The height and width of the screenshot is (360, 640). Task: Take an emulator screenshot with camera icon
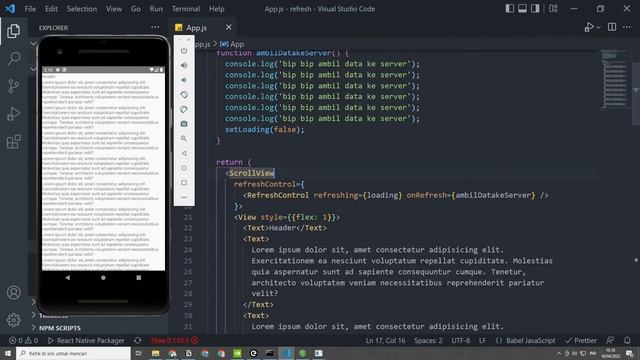pyautogui.click(x=184, y=124)
